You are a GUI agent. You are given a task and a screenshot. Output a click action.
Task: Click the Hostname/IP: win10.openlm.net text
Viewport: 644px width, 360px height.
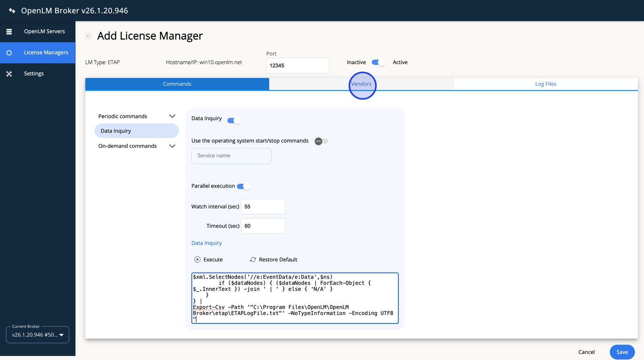(204, 62)
